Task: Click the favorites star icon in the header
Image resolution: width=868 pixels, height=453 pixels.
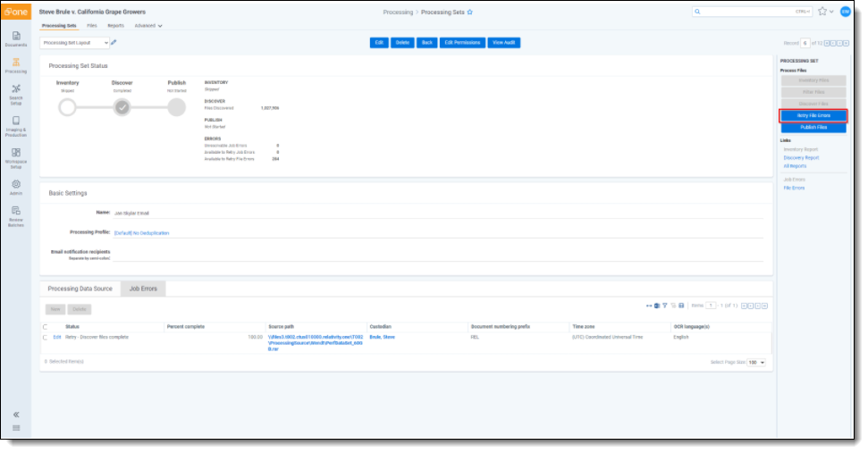Action: point(822,12)
